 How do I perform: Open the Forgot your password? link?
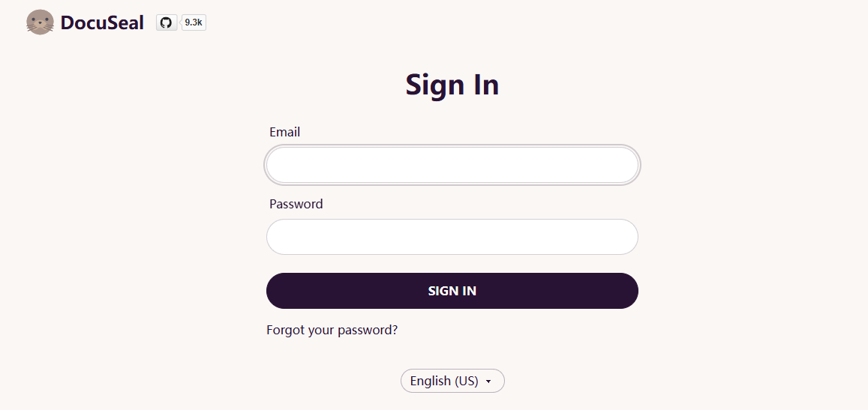tap(332, 331)
